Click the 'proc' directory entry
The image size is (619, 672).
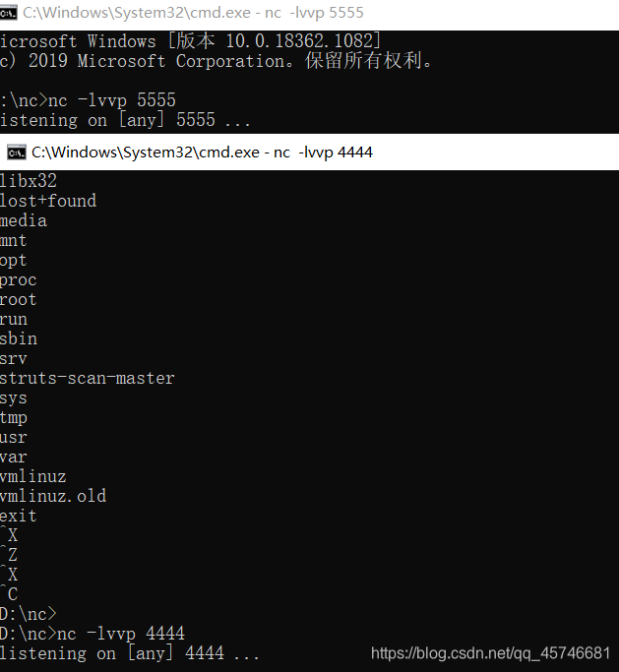[19, 280]
